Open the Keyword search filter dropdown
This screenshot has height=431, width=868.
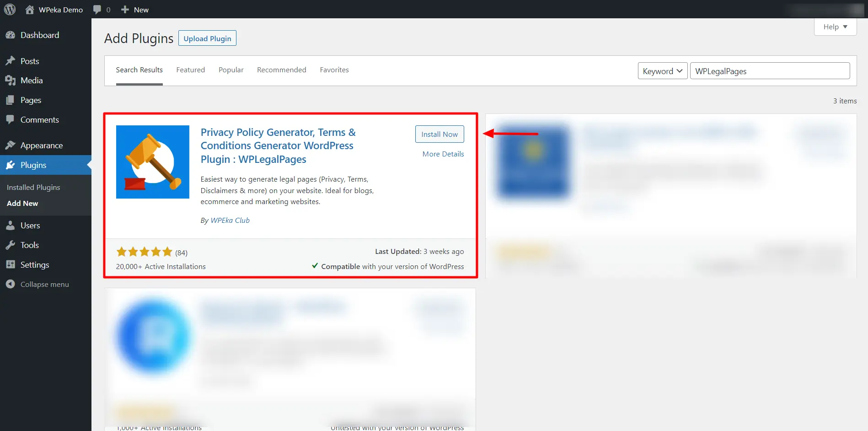click(x=662, y=70)
